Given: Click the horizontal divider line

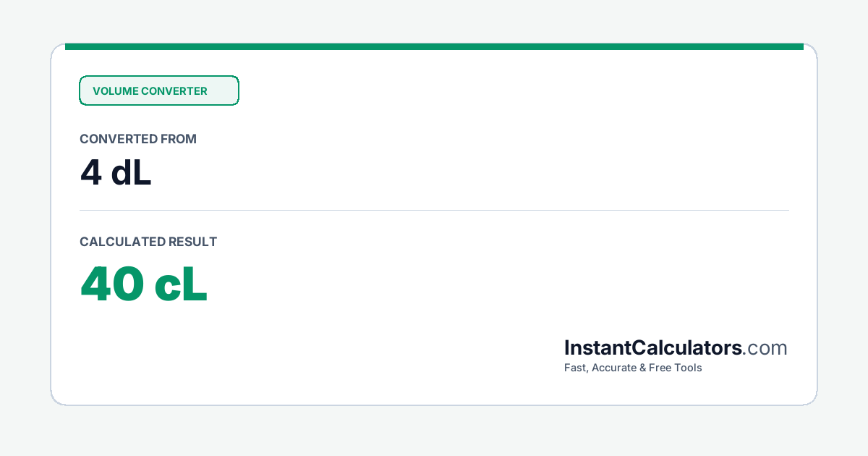Looking at the screenshot, I should (434, 211).
